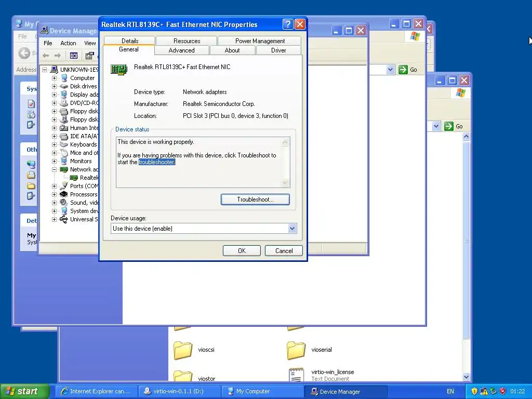532x399 pixels.
Task: Open Device Manager View menu
Action: click(x=90, y=43)
